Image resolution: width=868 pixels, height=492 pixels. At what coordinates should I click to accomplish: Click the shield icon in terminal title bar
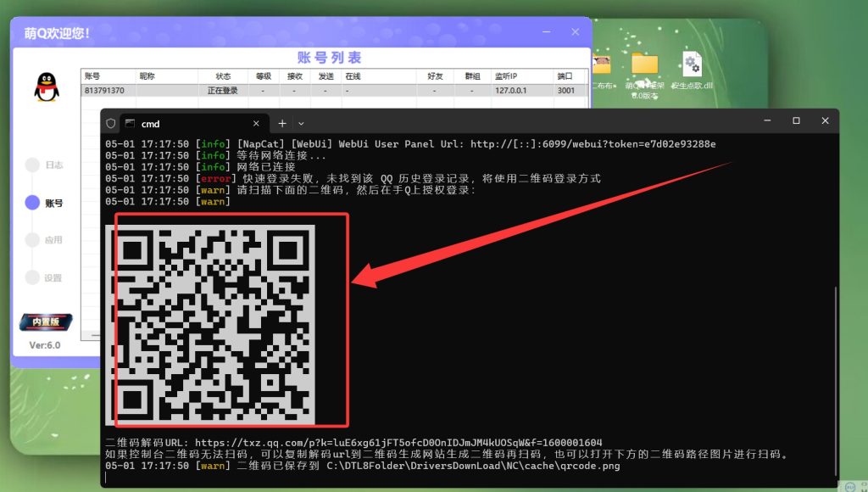point(111,123)
